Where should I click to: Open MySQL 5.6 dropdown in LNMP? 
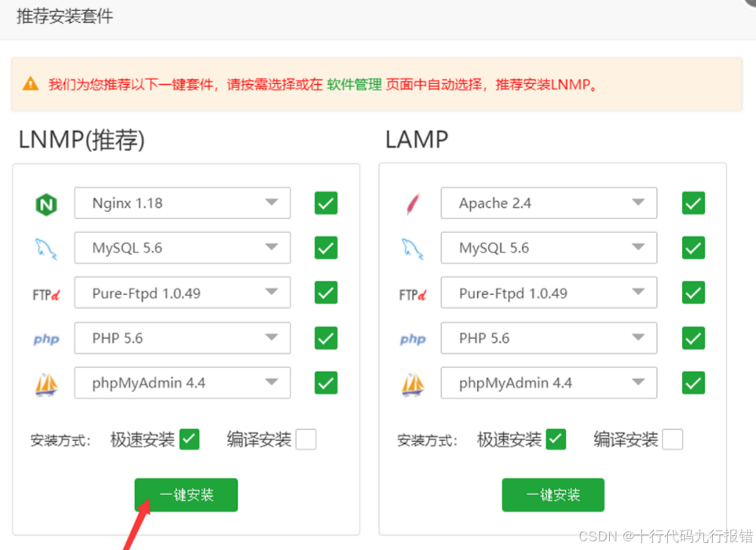point(182,248)
